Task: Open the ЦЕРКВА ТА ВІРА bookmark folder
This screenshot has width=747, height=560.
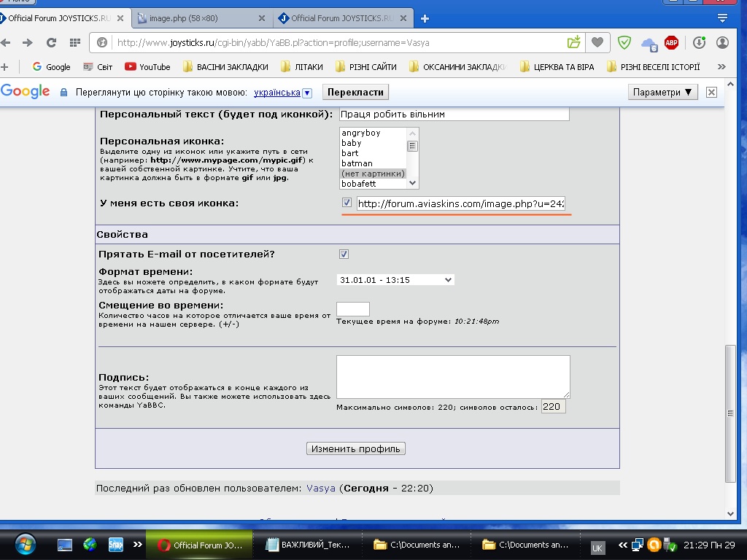Action: [x=557, y=67]
